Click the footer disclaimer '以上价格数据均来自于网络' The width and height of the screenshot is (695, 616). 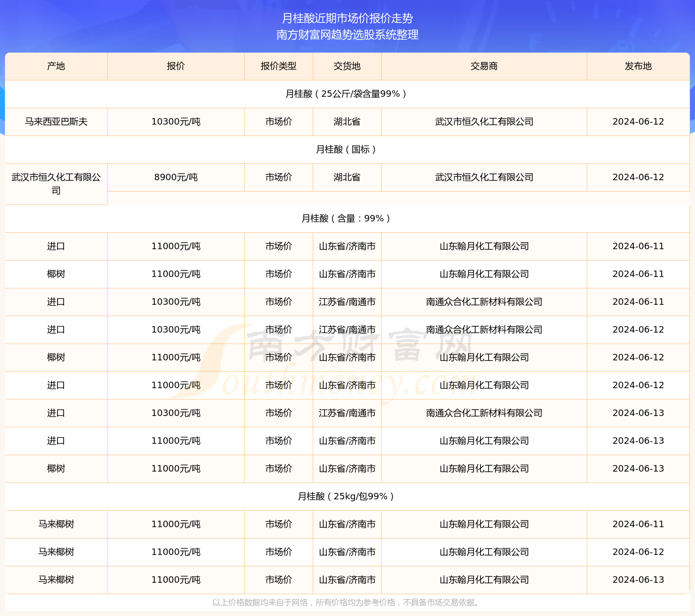point(260,603)
